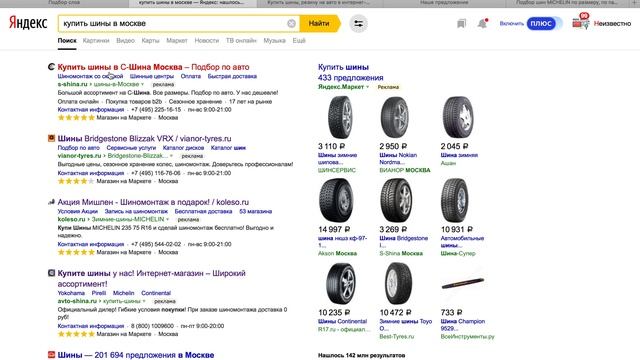Screen dimensions: 640x360
Task: Open search settings filter icon
Action: pyautogui.click(x=358, y=24)
